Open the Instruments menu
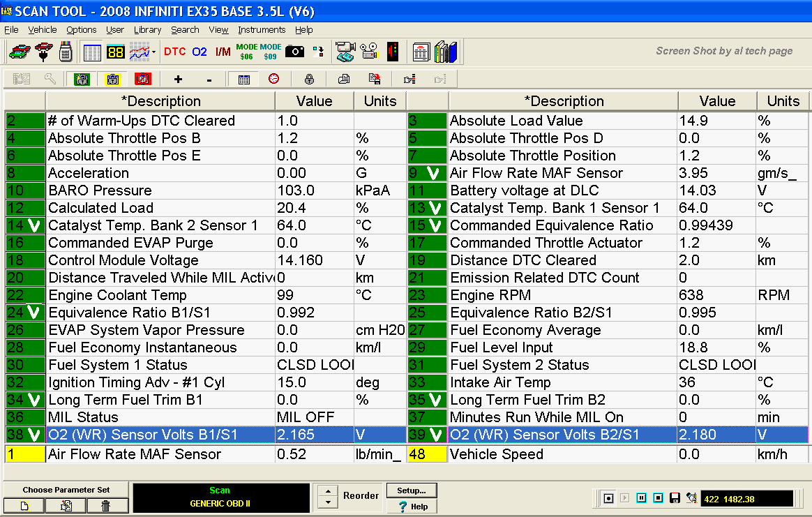 pyautogui.click(x=262, y=30)
